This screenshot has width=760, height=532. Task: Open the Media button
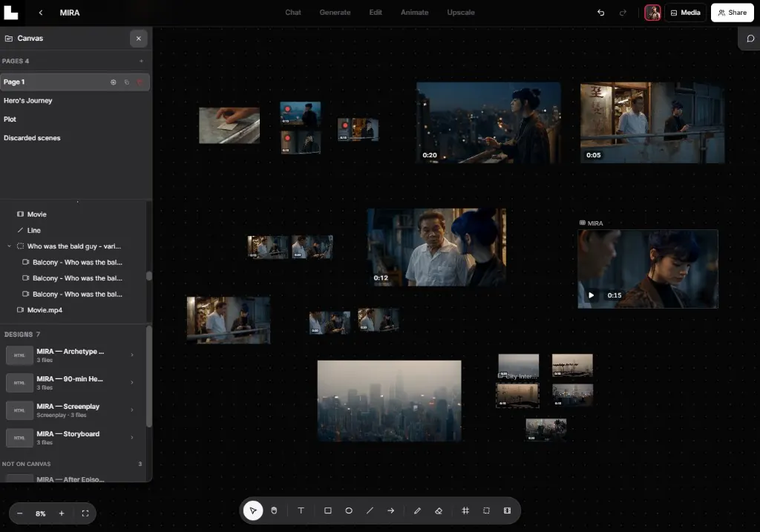pyautogui.click(x=685, y=13)
